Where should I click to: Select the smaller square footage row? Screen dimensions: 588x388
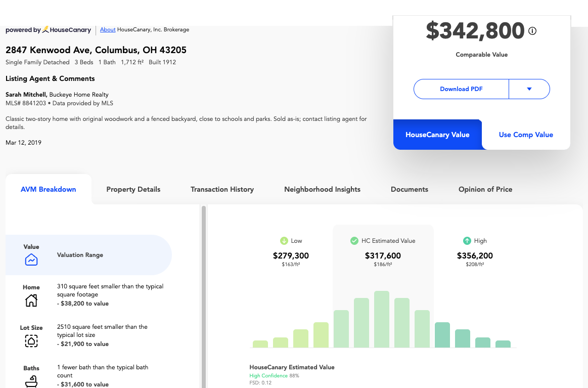88,295
